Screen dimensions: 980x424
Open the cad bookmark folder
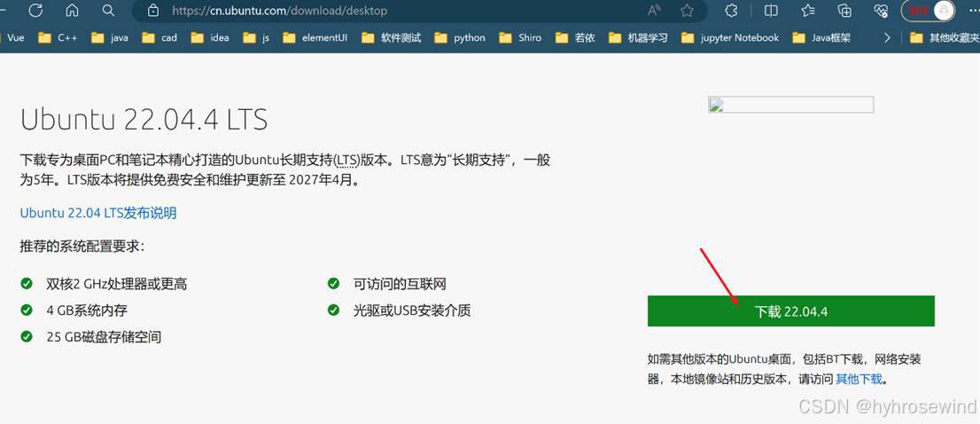click(159, 37)
